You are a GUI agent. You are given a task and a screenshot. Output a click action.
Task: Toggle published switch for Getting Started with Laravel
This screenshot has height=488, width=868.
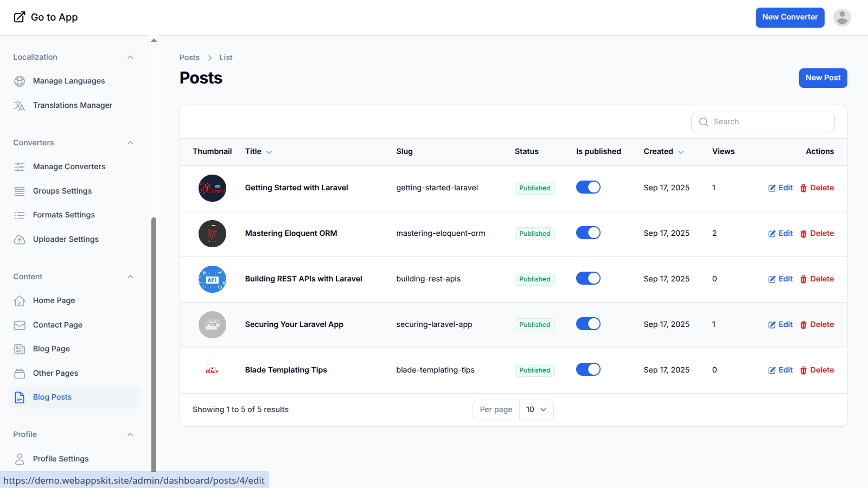coord(588,188)
